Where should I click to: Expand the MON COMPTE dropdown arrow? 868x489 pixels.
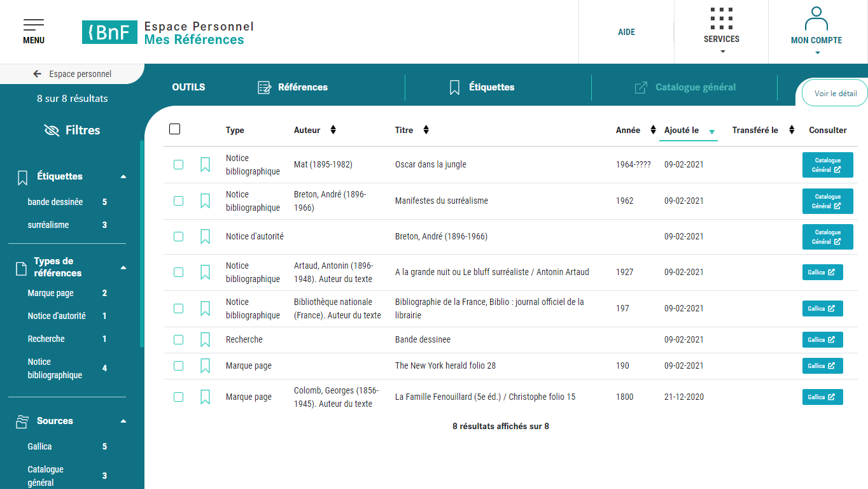click(x=817, y=53)
